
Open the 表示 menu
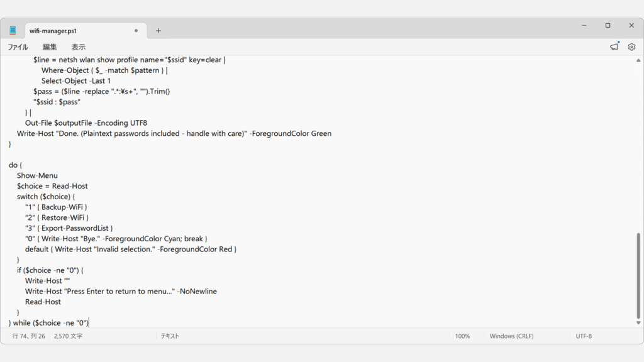click(x=78, y=47)
